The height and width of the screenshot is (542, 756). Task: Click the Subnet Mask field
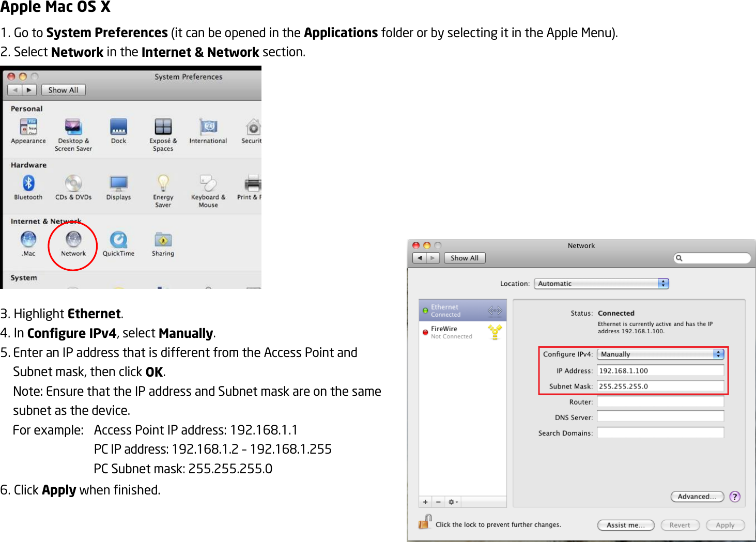pyautogui.click(x=660, y=386)
